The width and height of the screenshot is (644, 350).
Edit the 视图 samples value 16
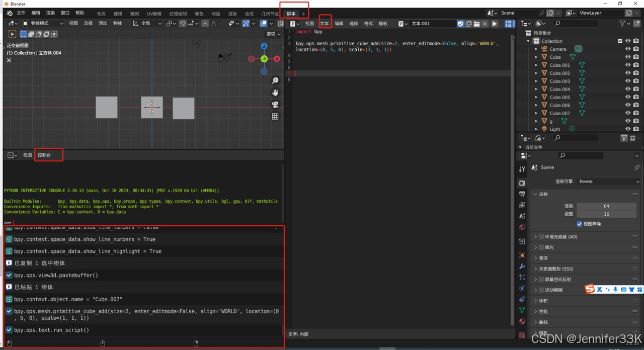606,214
